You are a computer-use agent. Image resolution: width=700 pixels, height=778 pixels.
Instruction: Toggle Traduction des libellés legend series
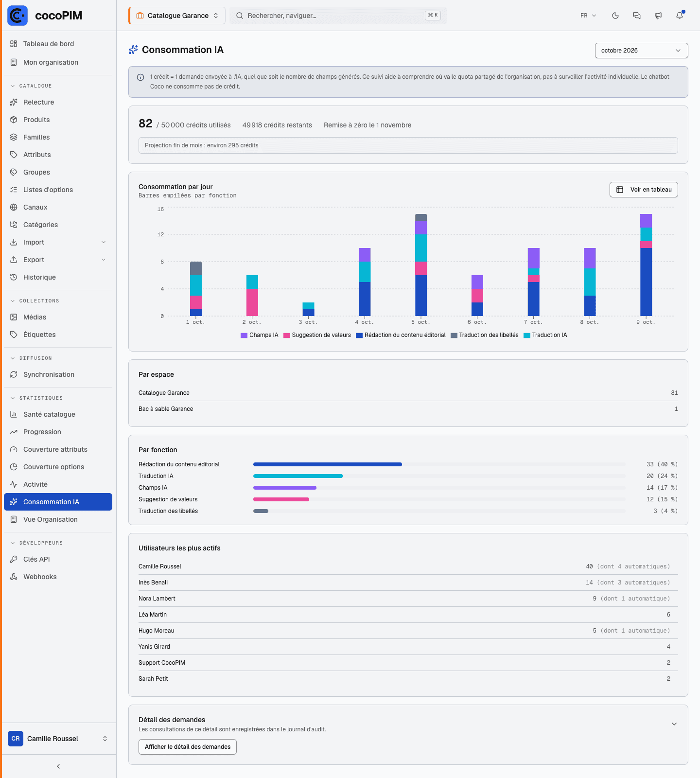pos(485,335)
